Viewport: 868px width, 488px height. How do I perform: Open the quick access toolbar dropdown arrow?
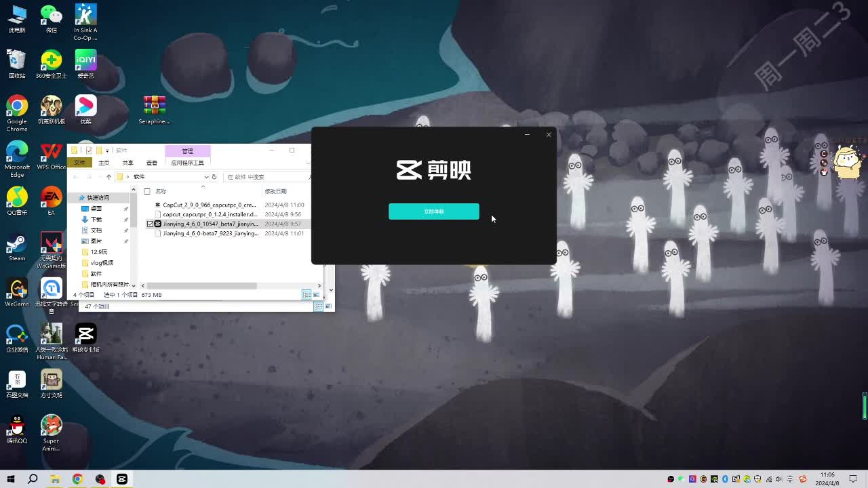pyautogui.click(x=107, y=150)
